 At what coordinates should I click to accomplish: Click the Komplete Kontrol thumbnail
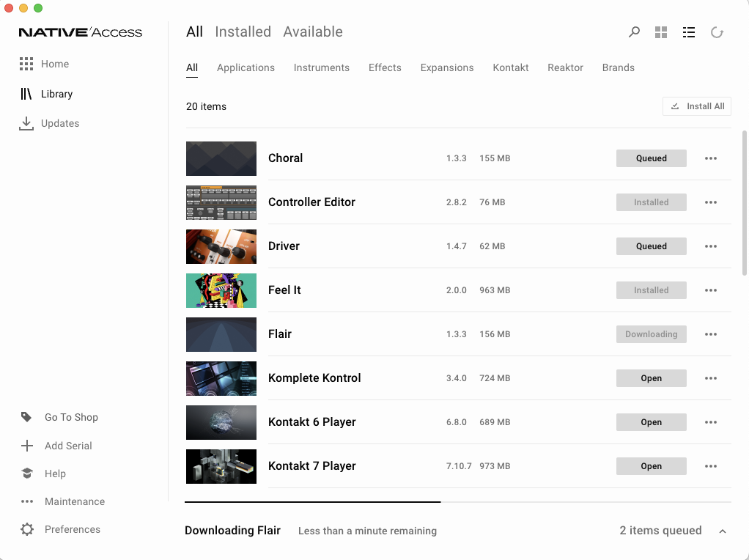221,378
